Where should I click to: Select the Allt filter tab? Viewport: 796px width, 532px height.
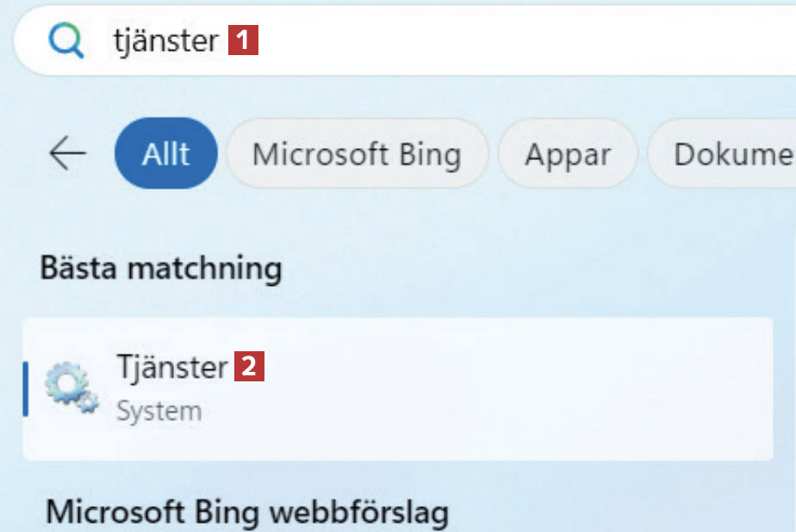tap(165, 154)
